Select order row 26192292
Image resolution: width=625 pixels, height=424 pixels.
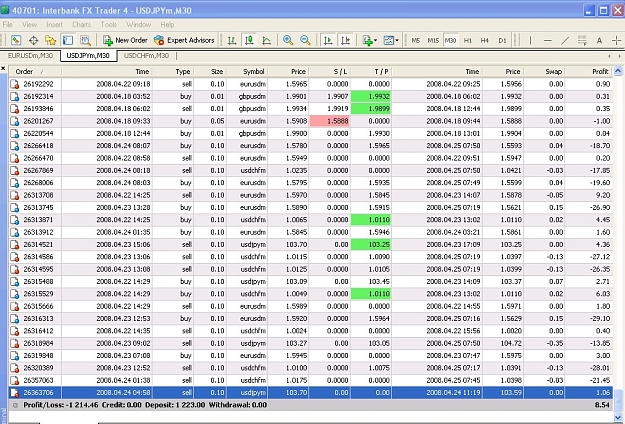(x=311, y=84)
